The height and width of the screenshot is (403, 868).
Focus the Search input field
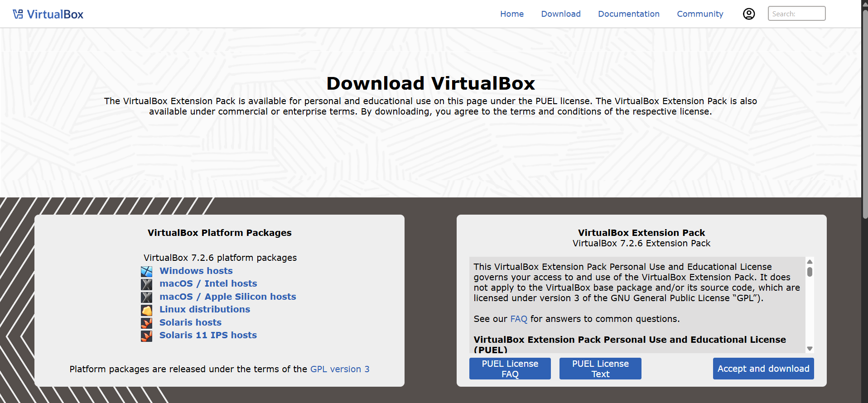pos(796,14)
